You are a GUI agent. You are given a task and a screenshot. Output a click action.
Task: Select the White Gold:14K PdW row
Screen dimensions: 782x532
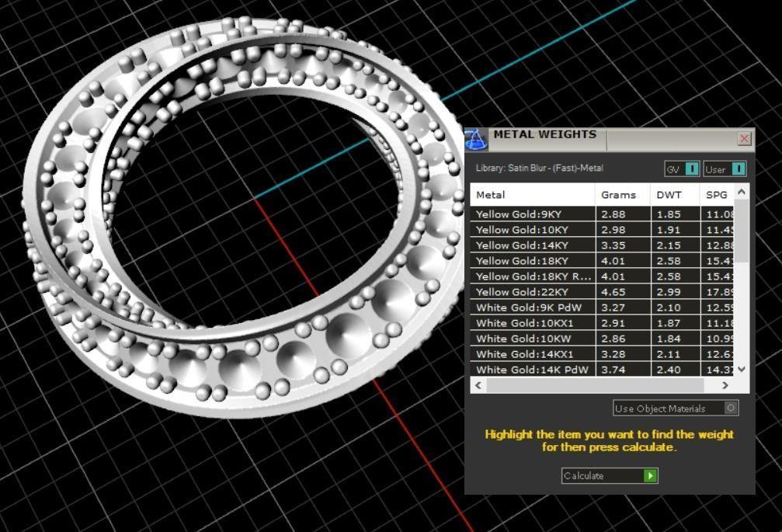(602, 369)
